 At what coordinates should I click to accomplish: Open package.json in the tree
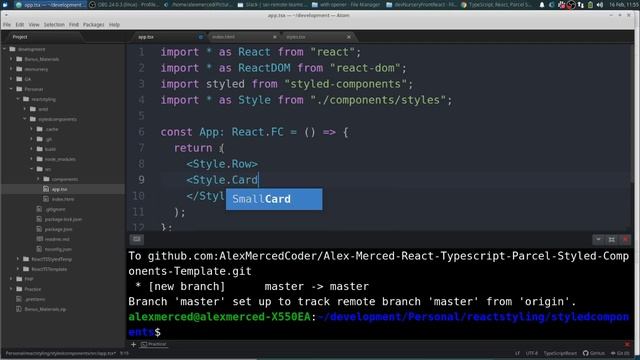click(x=58, y=229)
